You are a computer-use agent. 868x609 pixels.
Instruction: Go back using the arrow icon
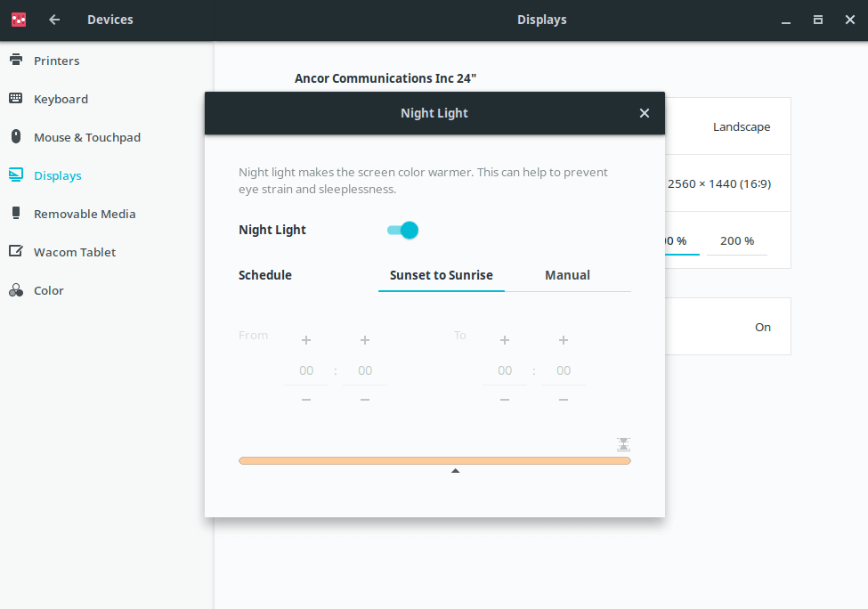coord(54,20)
